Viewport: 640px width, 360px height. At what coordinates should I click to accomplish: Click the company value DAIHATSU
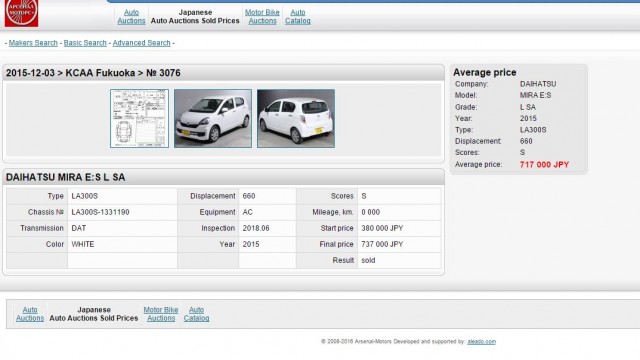click(538, 84)
